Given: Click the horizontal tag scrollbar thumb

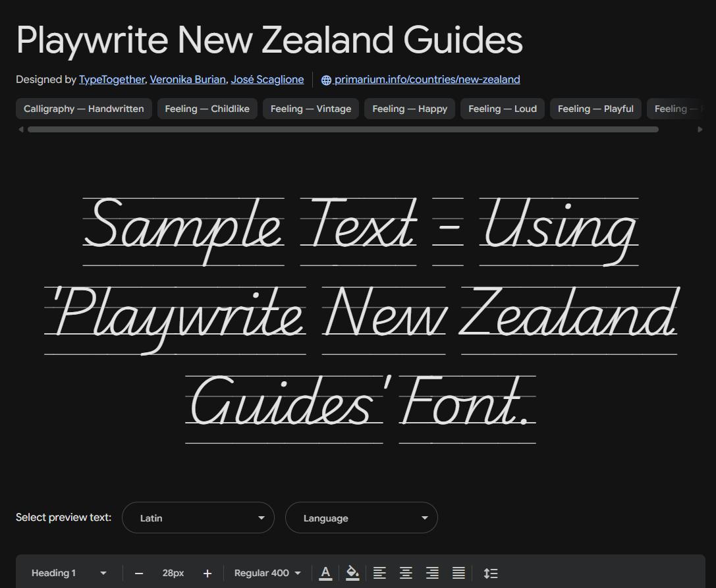Looking at the screenshot, I should point(343,130).
